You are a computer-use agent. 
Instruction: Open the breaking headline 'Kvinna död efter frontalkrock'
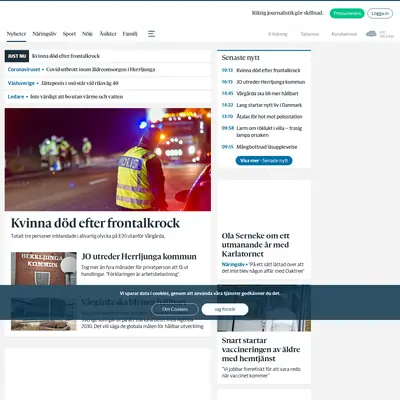[x=66, y=56]
